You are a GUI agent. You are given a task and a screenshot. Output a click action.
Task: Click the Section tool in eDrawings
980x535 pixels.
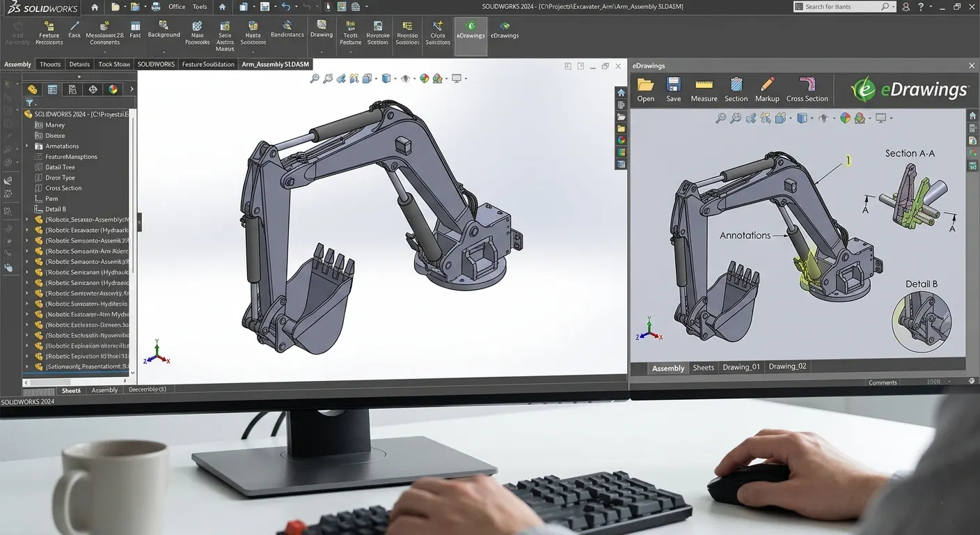tap(736, 90)
